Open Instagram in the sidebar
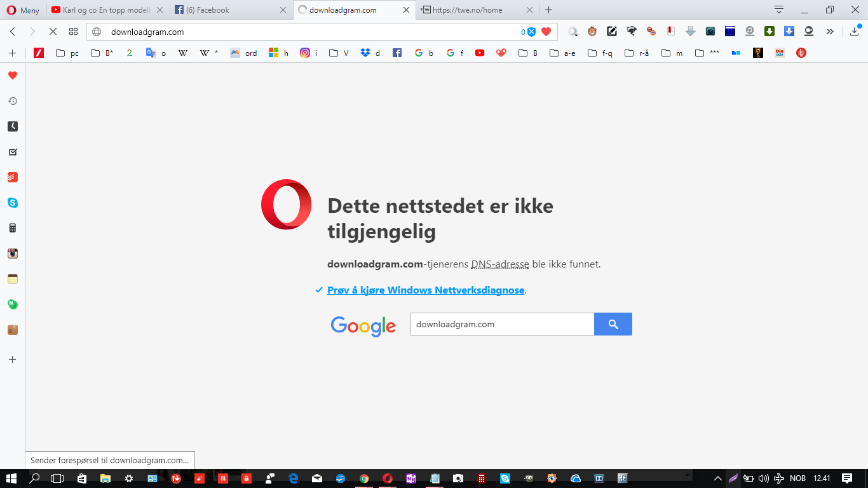868x488 pixels. (13, 254)
